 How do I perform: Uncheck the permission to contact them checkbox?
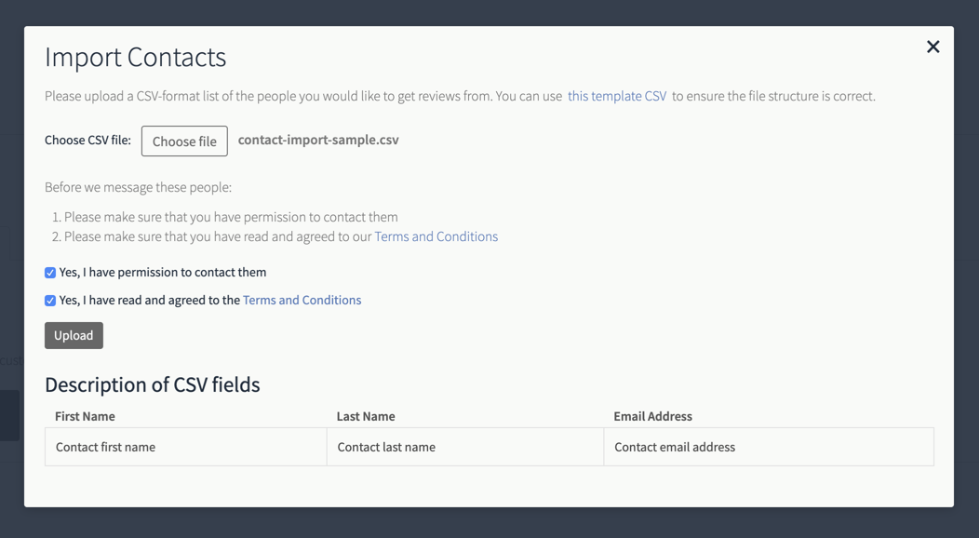point(50,273)
